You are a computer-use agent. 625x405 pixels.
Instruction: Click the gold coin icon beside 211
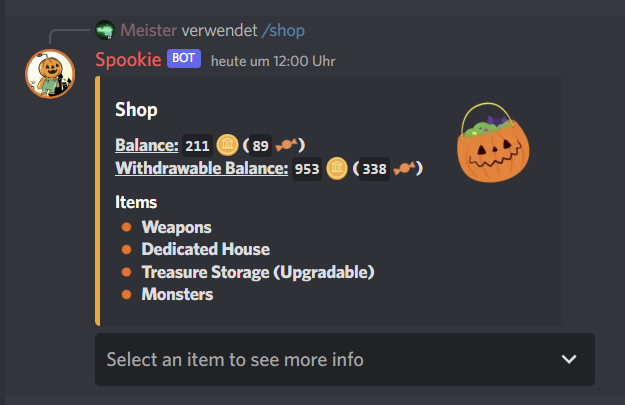coord(227,145)
